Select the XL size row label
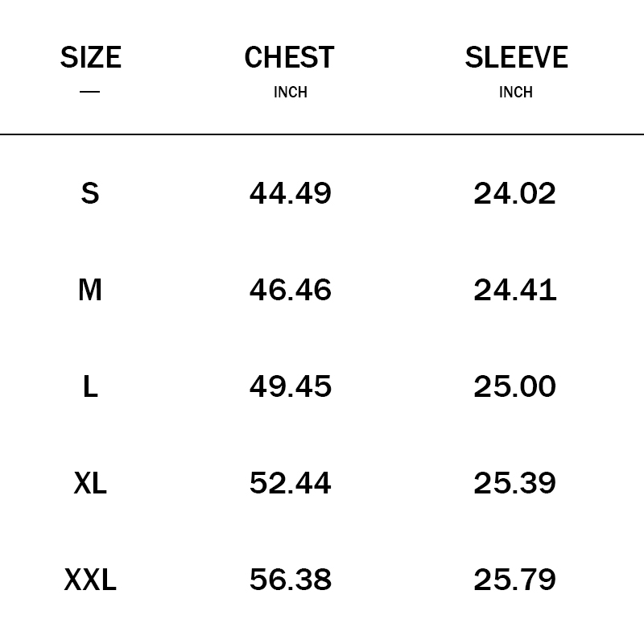The image size is (644, 644). [90, 483]
